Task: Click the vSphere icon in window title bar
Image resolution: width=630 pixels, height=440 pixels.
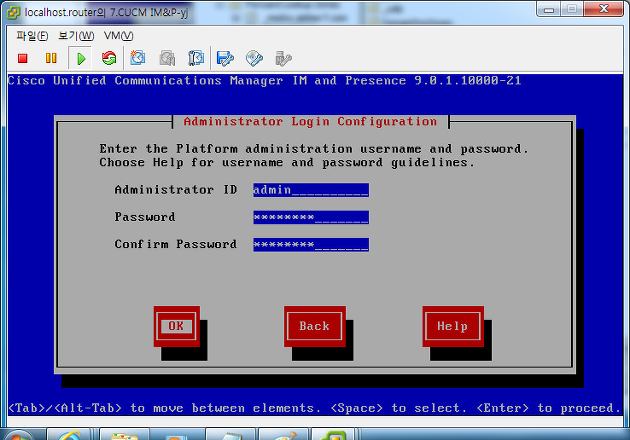Action: [14, 13]
